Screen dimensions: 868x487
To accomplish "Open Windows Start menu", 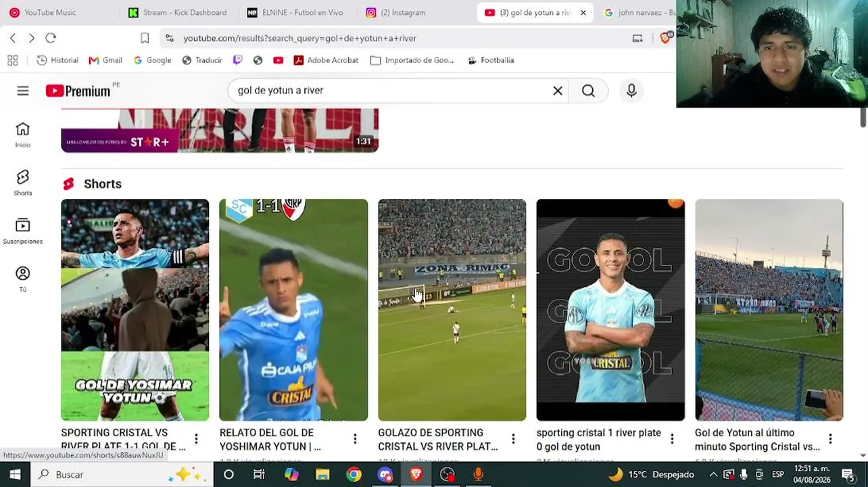I will [x=15, y=475].
